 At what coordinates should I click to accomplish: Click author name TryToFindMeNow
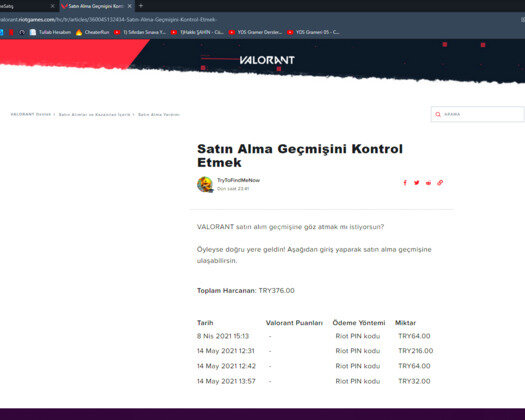(238, 180)
